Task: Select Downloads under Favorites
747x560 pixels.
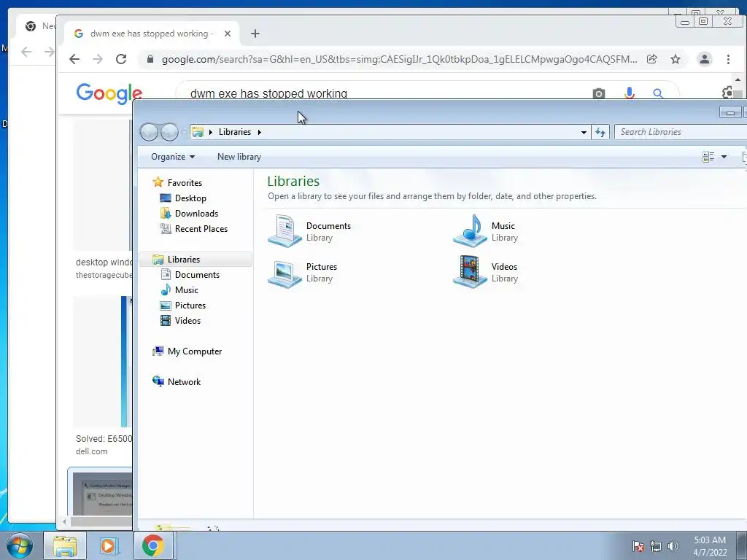Action: pyautogui.click(x=189, y=214)
